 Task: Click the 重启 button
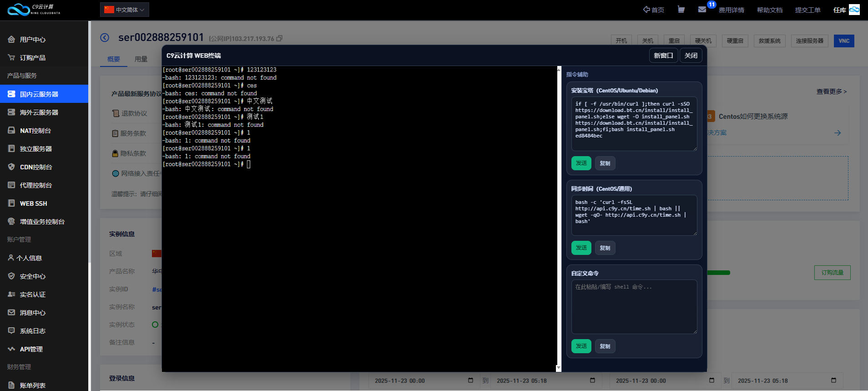pos(674,41)
